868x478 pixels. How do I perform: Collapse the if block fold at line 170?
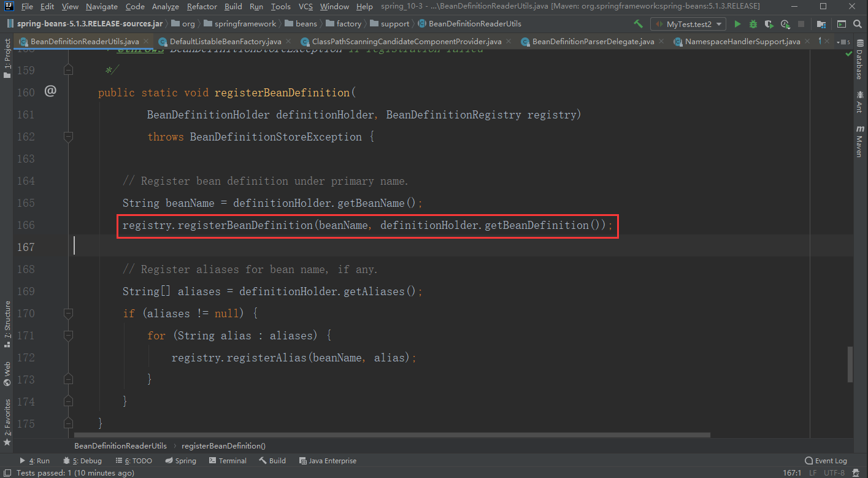tap(68, 313)
